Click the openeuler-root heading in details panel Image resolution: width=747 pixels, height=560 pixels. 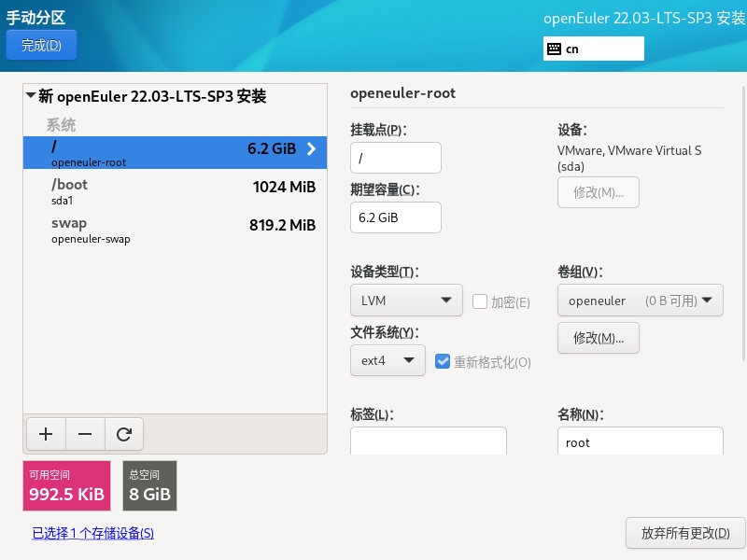coord(403,93)
